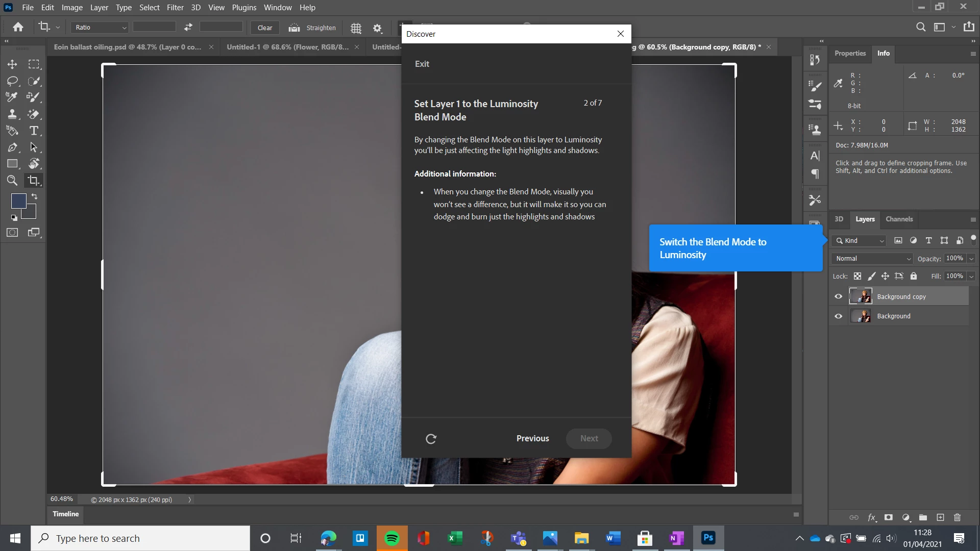Click the Straighten tool icon
The width and height of the screenshot is (980, 551).
tap(294, 28)
